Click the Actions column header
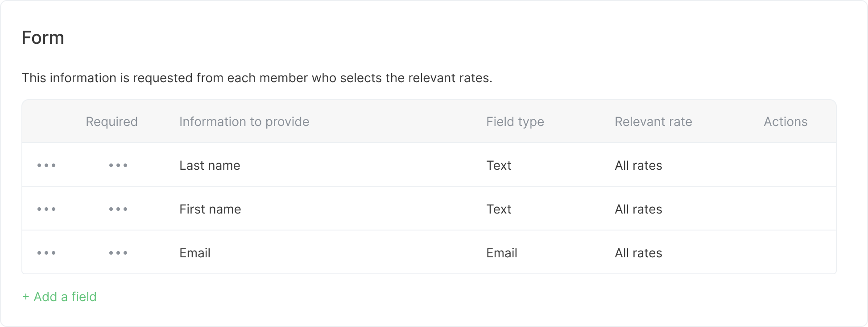This screenshot has height=327, width=868. (x=785, y=122)
